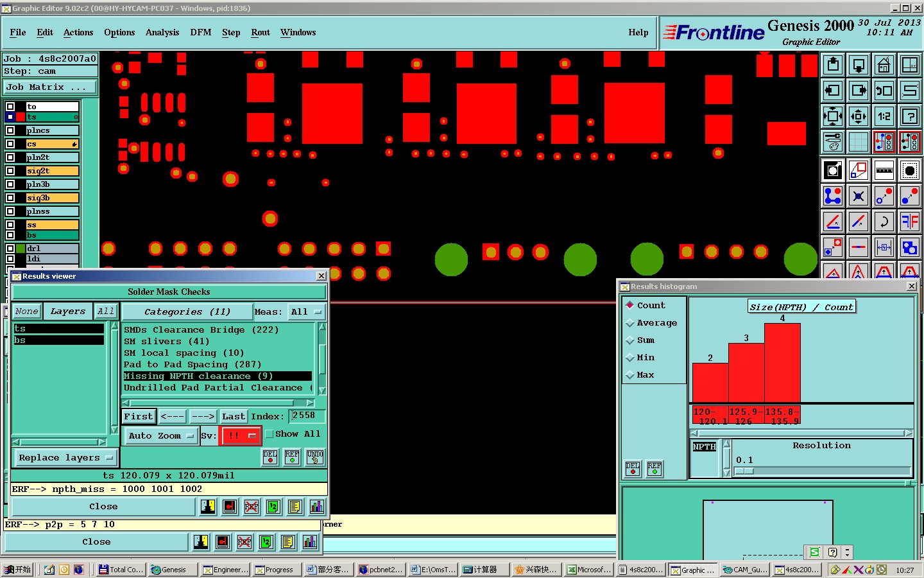This screenshot has width=924, height=578.
Task: Select the Max radio option
Action: coord(630,375)
